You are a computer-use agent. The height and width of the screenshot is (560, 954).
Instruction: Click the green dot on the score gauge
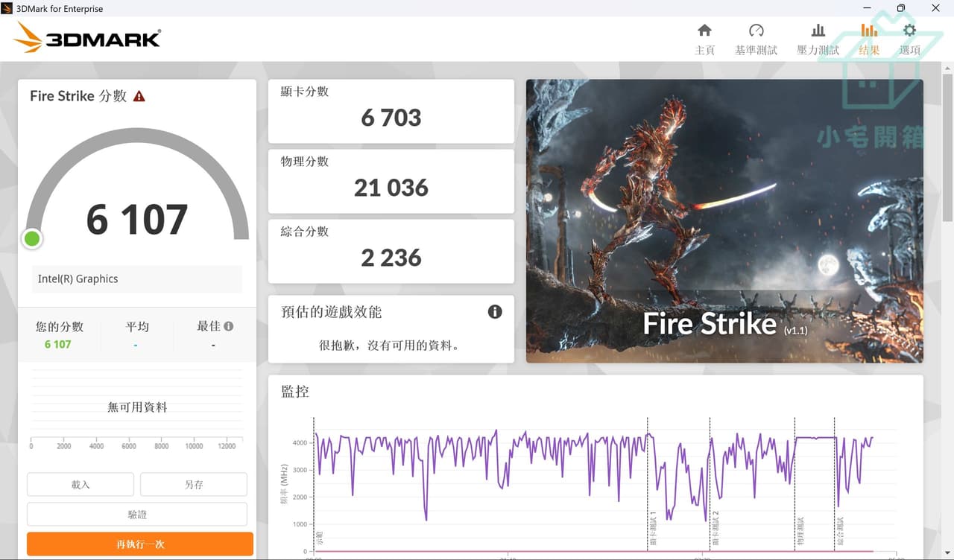(32, 239)
